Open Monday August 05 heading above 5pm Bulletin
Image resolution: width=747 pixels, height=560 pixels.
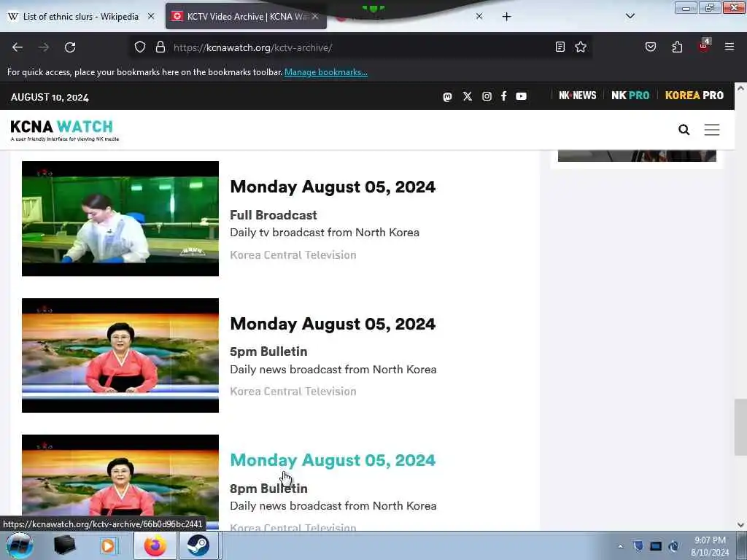pyautogui.click(x=333, y=324)
